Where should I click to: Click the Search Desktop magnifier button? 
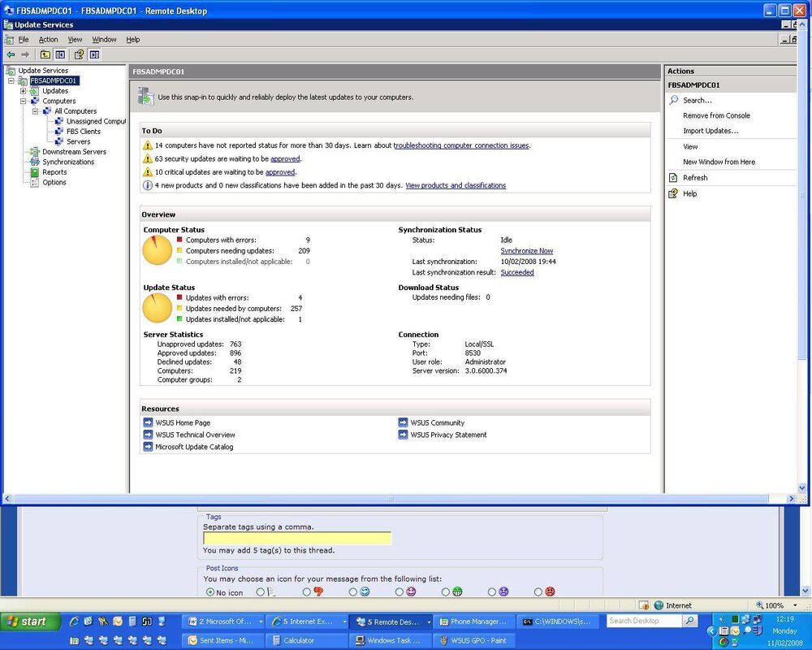click(x=689, y=621)
